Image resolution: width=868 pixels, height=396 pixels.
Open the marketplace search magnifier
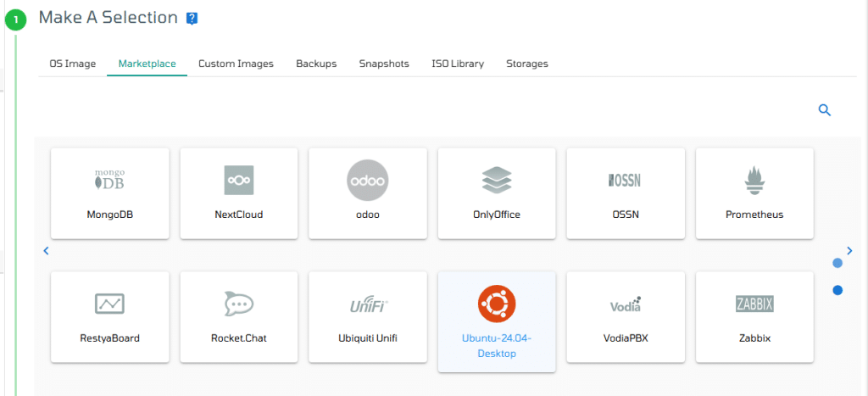pyautogui.click(x=824, y=110)
